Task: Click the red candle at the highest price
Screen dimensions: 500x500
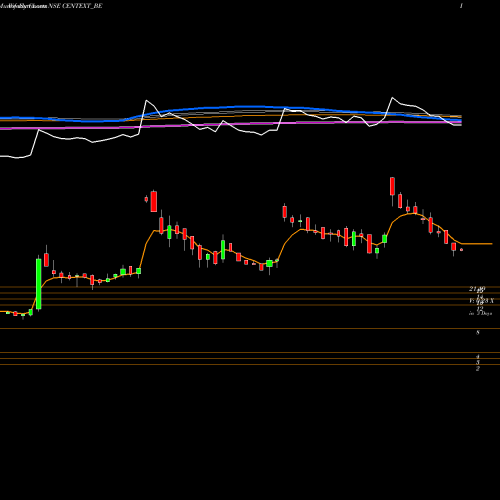Action: click(x=392, y=187)
